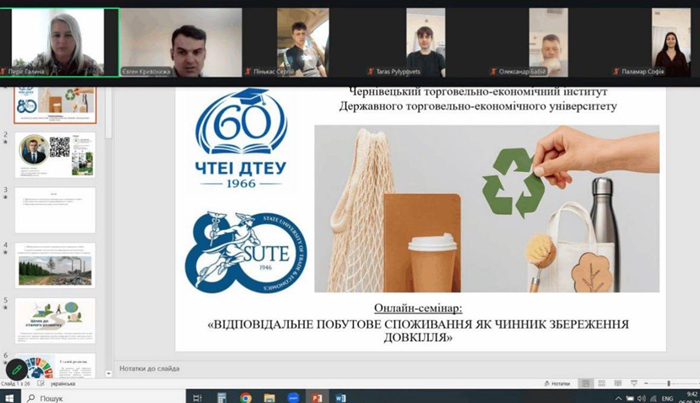
Task: Select Євген Кривохижа's video tile
Action: point(181,42)
